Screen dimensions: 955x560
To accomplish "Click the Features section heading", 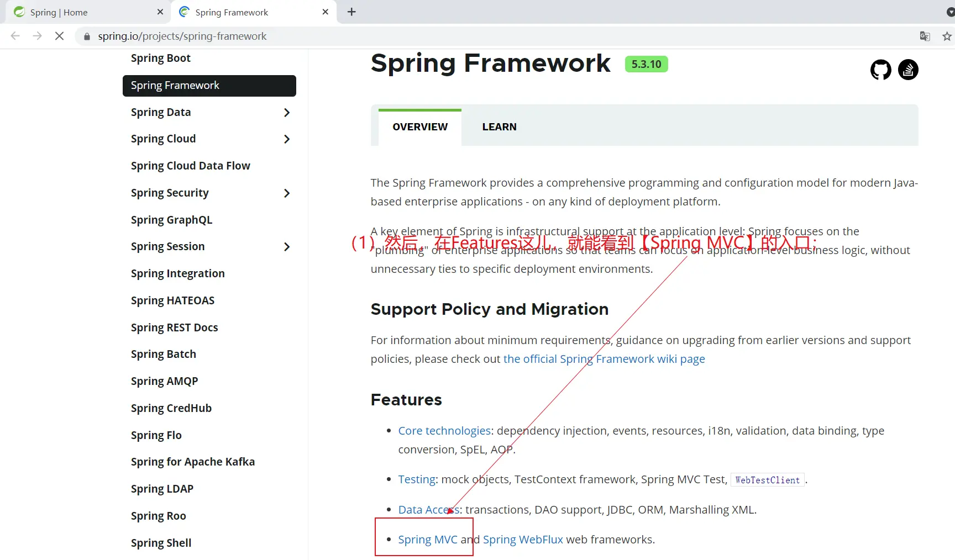I will point(406,400).
